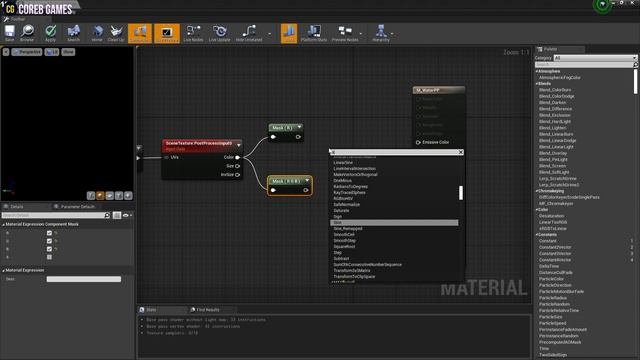Close the node search popup

coord(461,152)
